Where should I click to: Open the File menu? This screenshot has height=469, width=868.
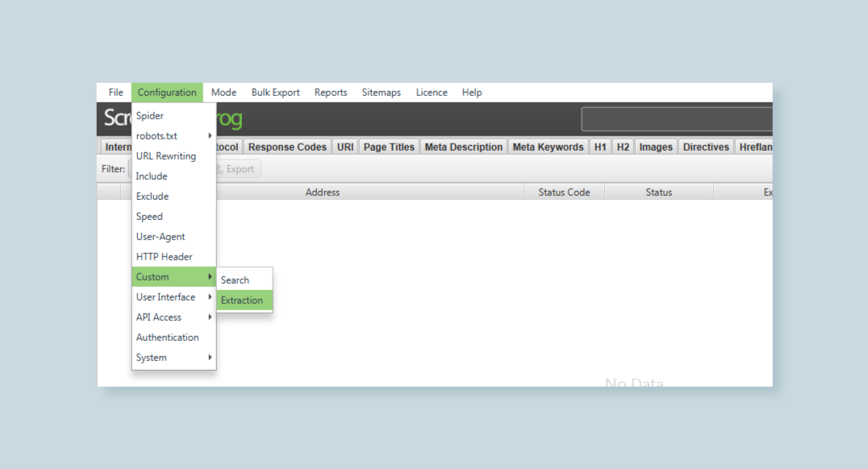115,93
